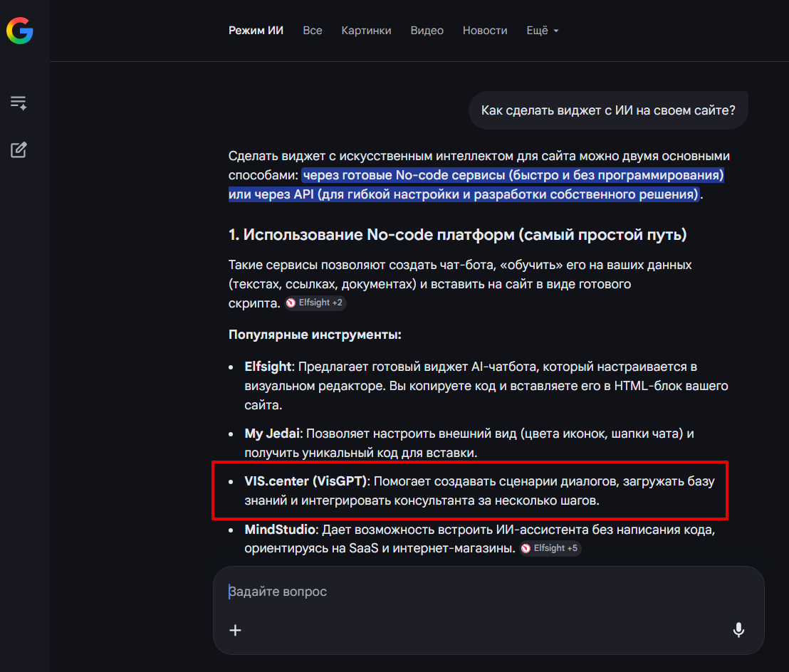The height and width of the screenshot is (672, 789).
Task: Switch to the Картинки tab
Action: [366, 31]
